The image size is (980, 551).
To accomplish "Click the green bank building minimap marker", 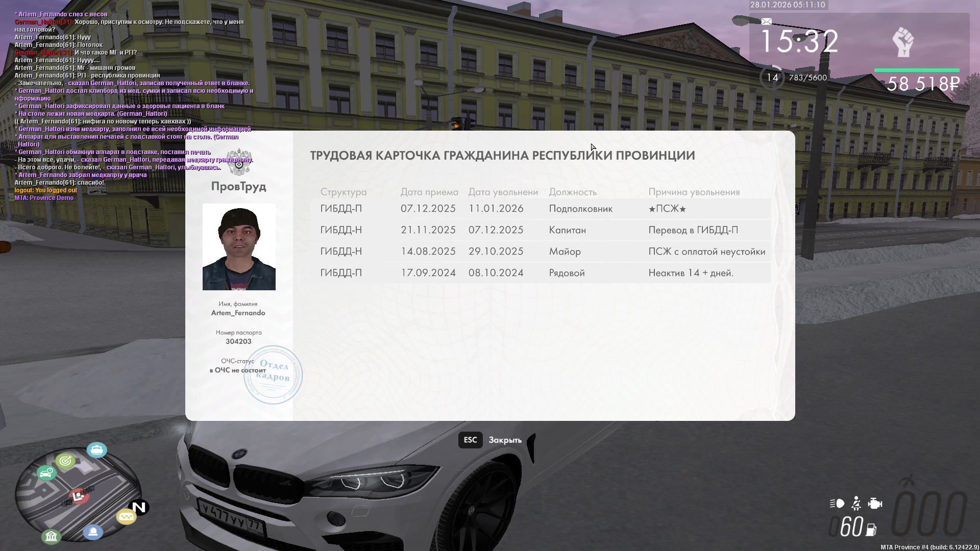I will [x=51, y=537].
